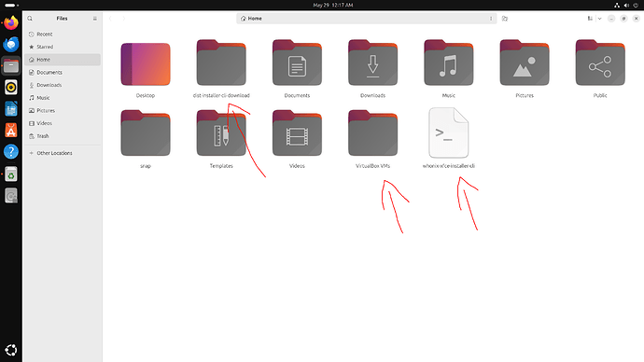Select Downloads in the sidebar
The height and width of the screenshot is (362, 644).
pos(63,85)
